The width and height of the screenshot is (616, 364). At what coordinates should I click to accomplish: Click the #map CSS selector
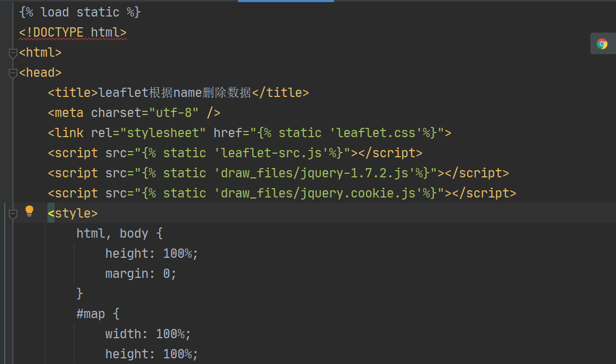(x=91, y=313)
